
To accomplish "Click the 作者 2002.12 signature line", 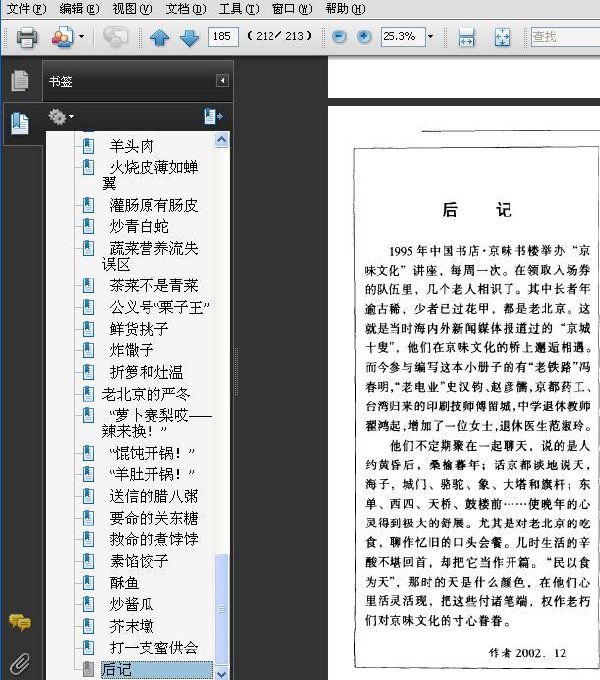I will pyautogui.click(x=527, y=653).
